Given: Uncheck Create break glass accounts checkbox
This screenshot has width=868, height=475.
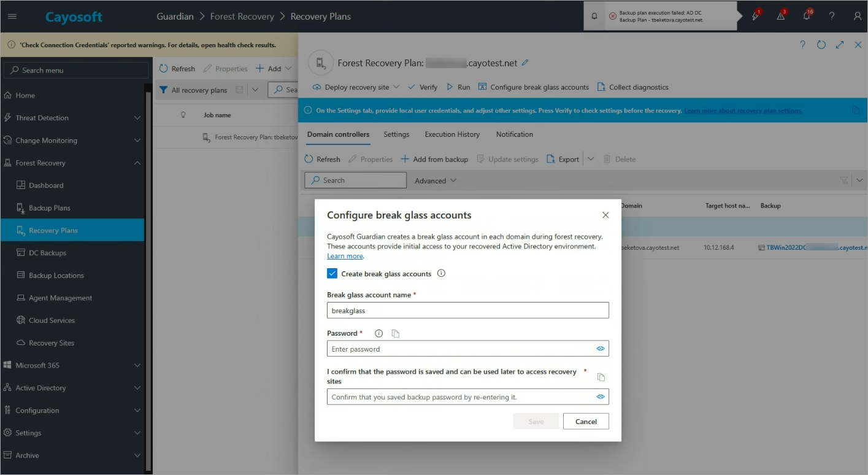Looking at the screenshot, I should tap(332, 274).
